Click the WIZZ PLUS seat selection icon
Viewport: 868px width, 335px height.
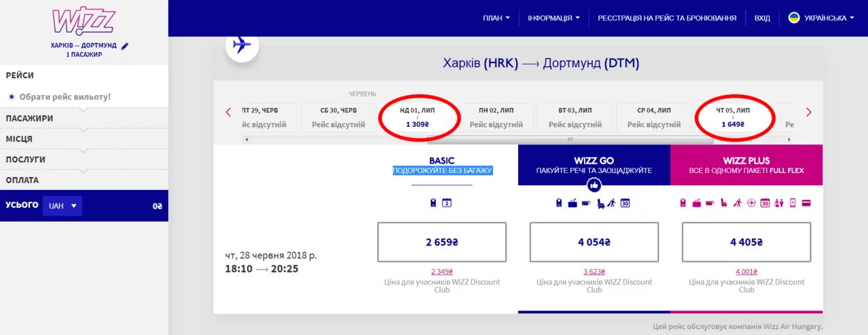click(724, 202)
